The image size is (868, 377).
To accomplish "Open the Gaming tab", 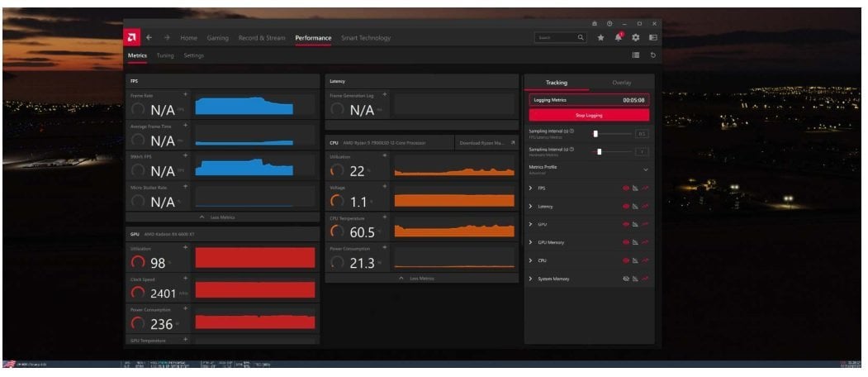I will click(217, 38).
